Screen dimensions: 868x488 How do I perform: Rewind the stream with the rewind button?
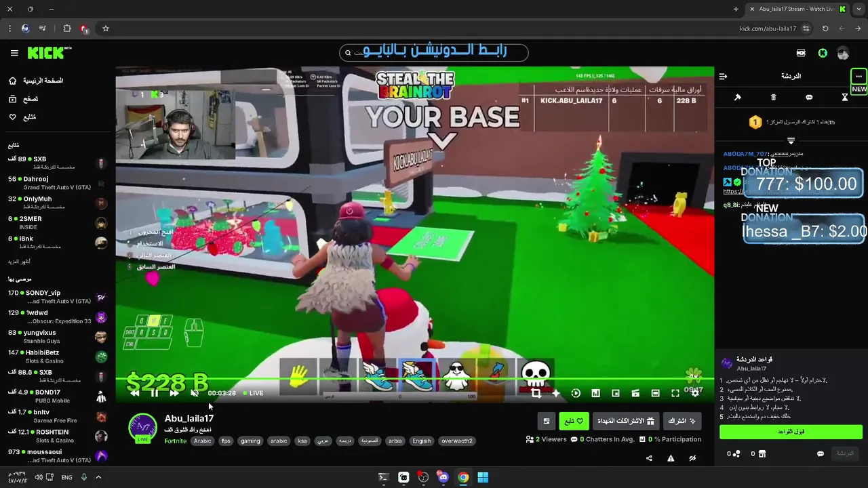point(135,393)
